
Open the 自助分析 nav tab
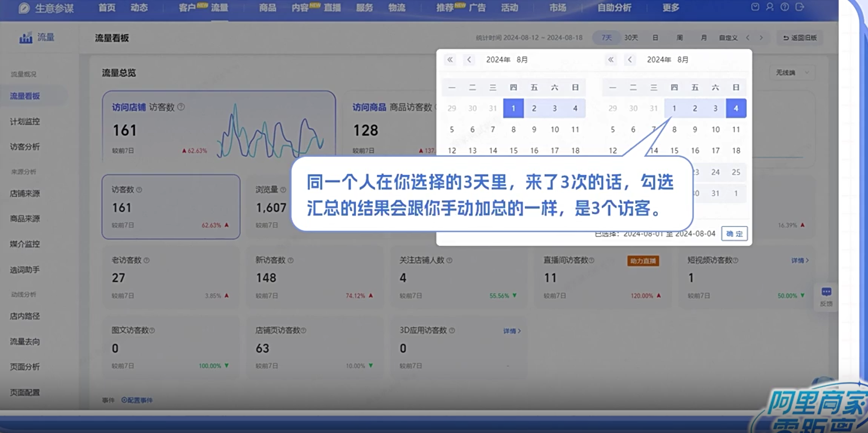pos(614,8)
